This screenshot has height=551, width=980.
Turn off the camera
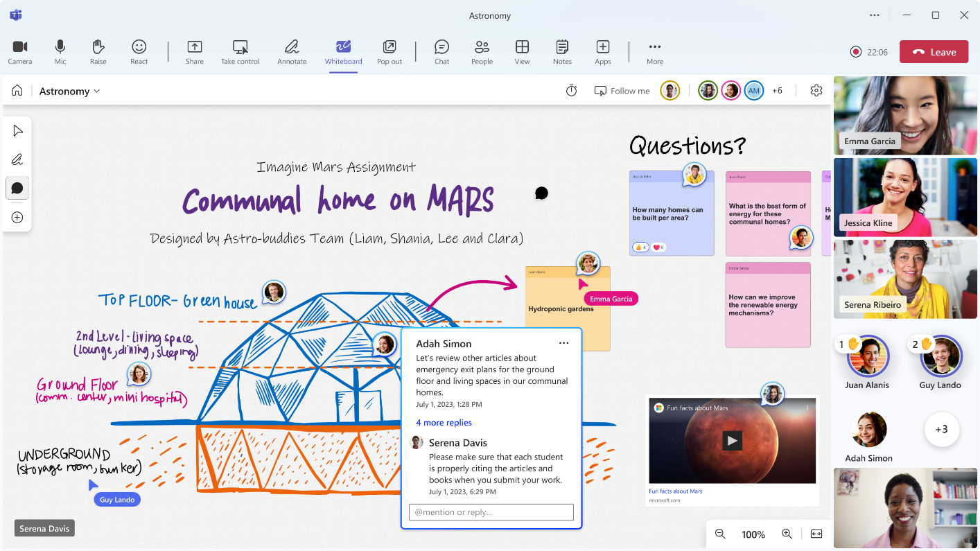pyautogui.click(x=19, y=51)
